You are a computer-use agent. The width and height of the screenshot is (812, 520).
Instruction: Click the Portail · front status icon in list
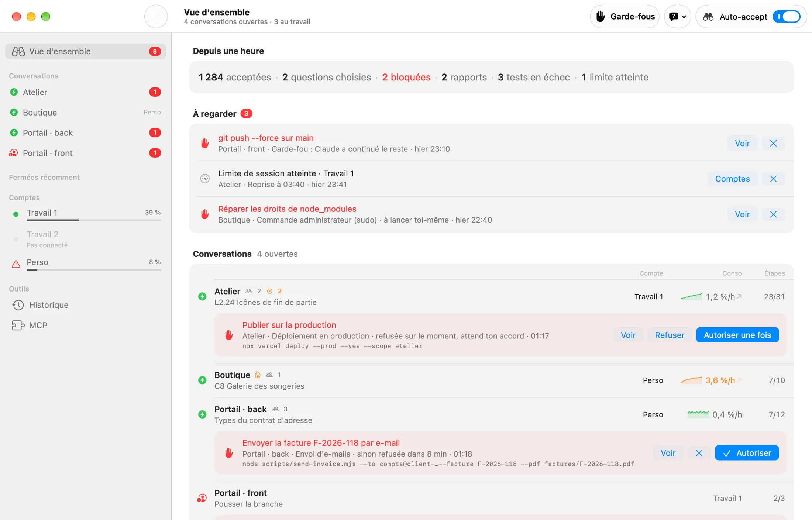[x=202, y=498]
